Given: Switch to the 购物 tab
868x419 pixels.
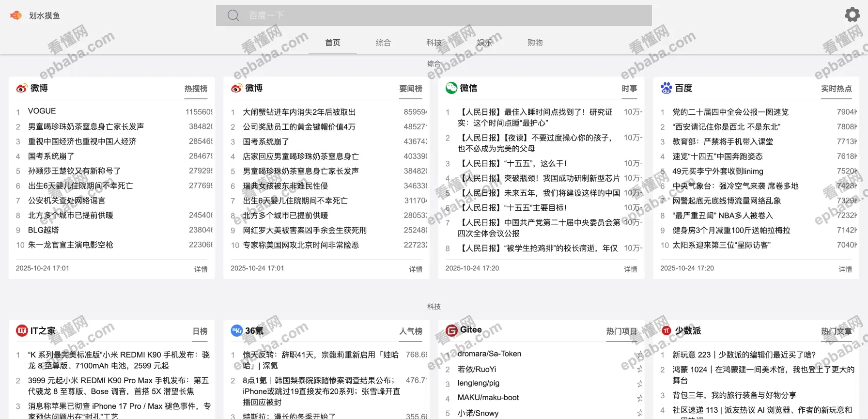Looking at the screenshot, I should point(535,43).
